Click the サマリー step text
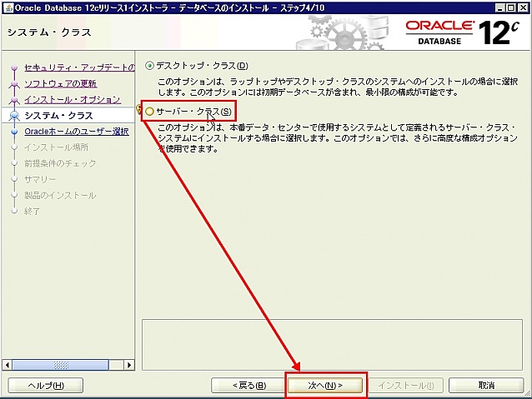This screenshot has width=532, height=399. coord(40,179)
